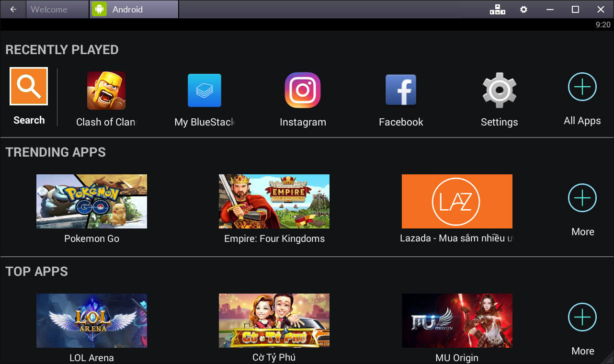Viewport: 614px width, 364px height.
Task: Click the "Pokemon Go" title text
Action: (x=91, y=239)
